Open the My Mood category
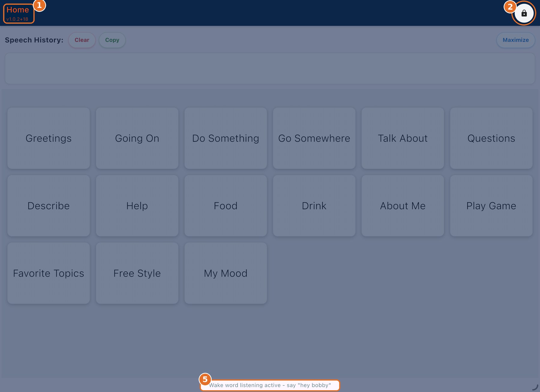The image size is (540, 392). click(x=226, y=273)
